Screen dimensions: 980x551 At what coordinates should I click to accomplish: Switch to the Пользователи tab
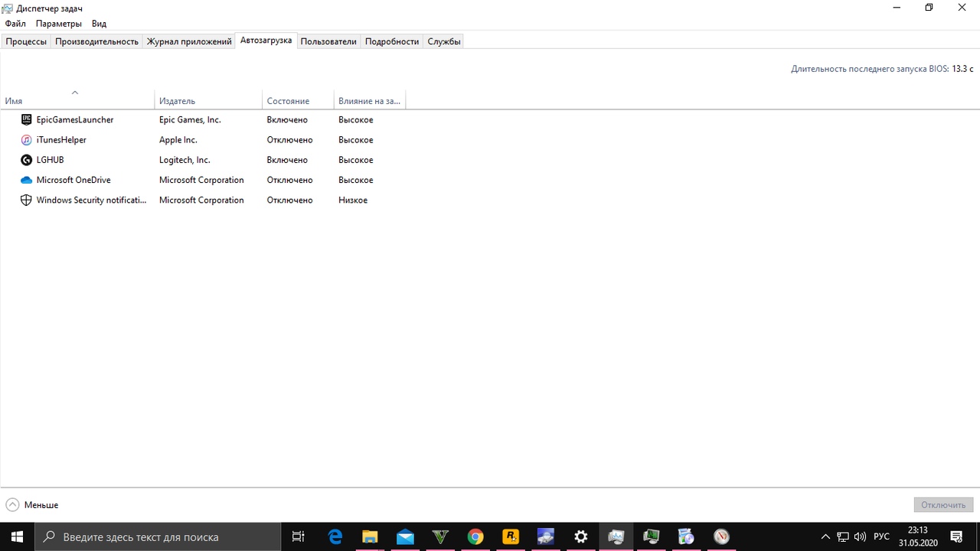328,41
